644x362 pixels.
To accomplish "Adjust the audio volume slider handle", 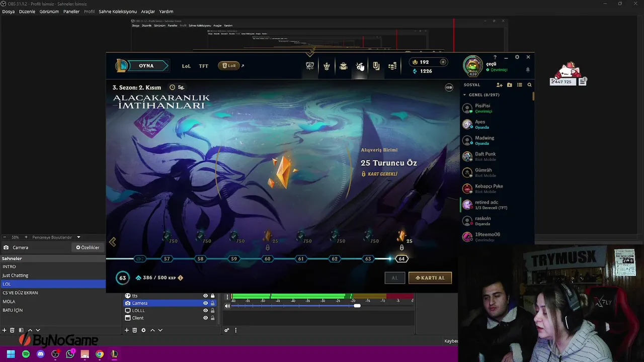I will [x=357, y=306].
